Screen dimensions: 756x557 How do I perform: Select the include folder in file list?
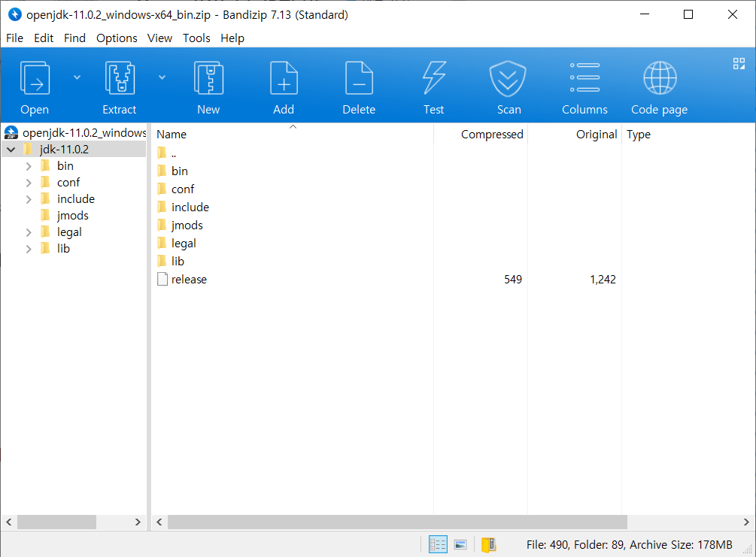(x=190, y=207)
